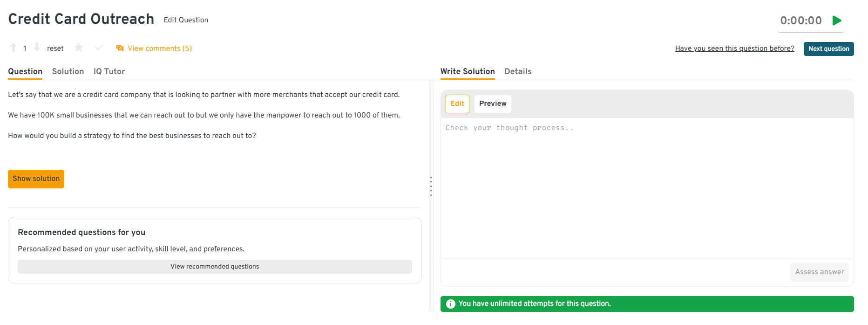868x325 pixels.
Task: Select the Edit mode toggle
Action: click(x=457, y=104)
